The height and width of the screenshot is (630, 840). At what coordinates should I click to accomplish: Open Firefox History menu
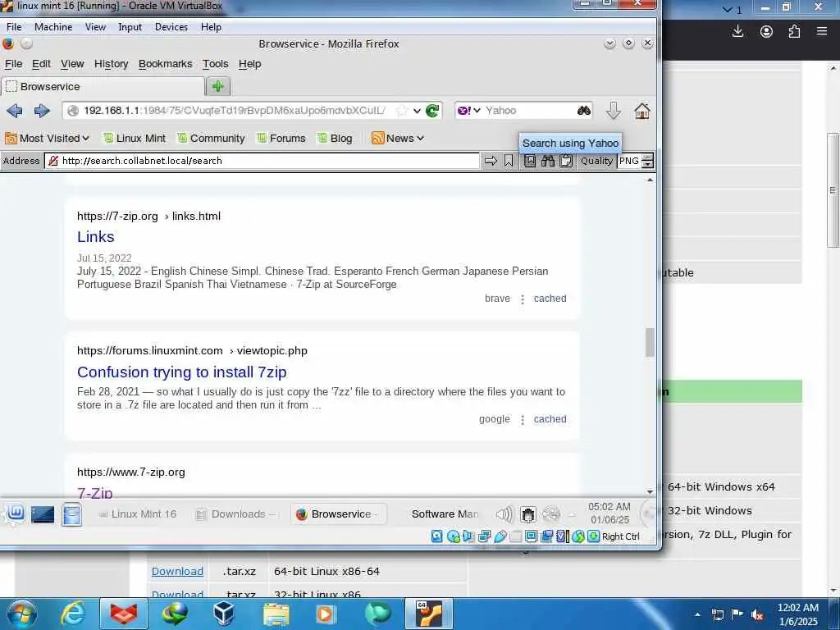111,64
